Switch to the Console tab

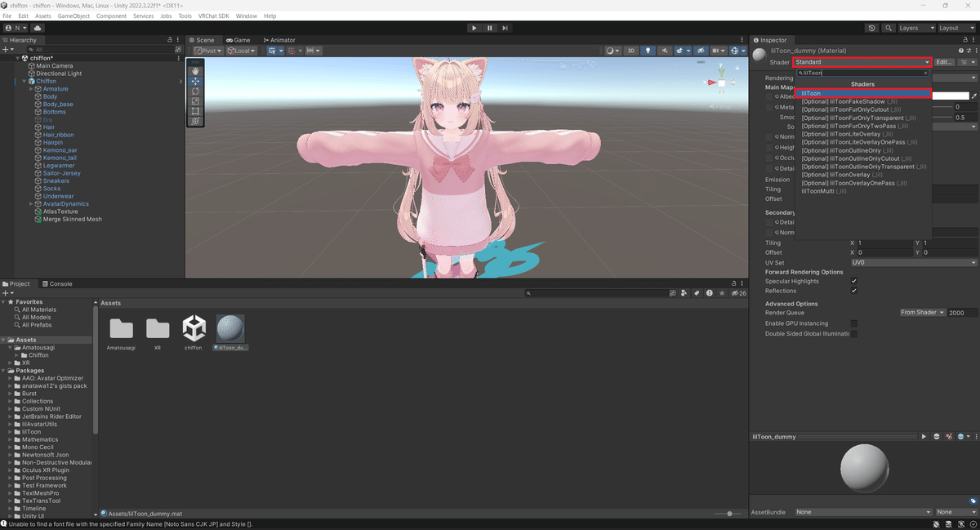tap(57, 284)
